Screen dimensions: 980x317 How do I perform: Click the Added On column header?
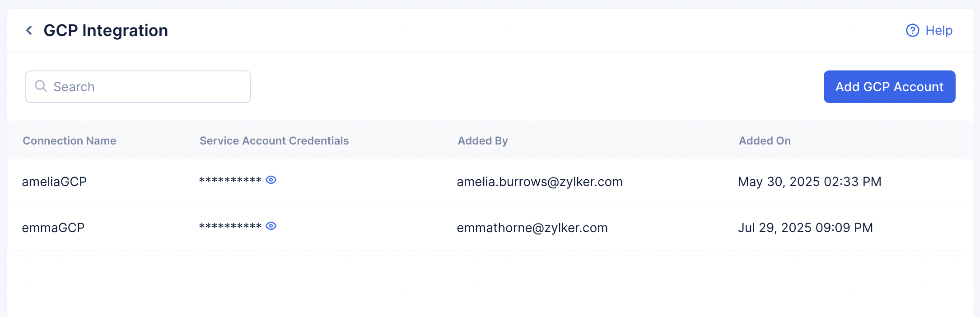pyautogui.click(x=765, y=141)
